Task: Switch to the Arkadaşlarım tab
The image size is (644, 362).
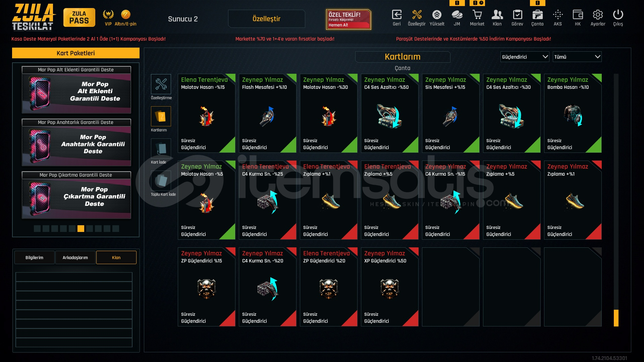Action: [75, 257]
